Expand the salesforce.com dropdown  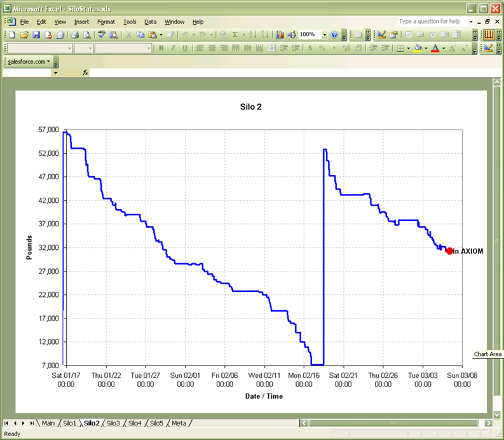click(29, 62)
